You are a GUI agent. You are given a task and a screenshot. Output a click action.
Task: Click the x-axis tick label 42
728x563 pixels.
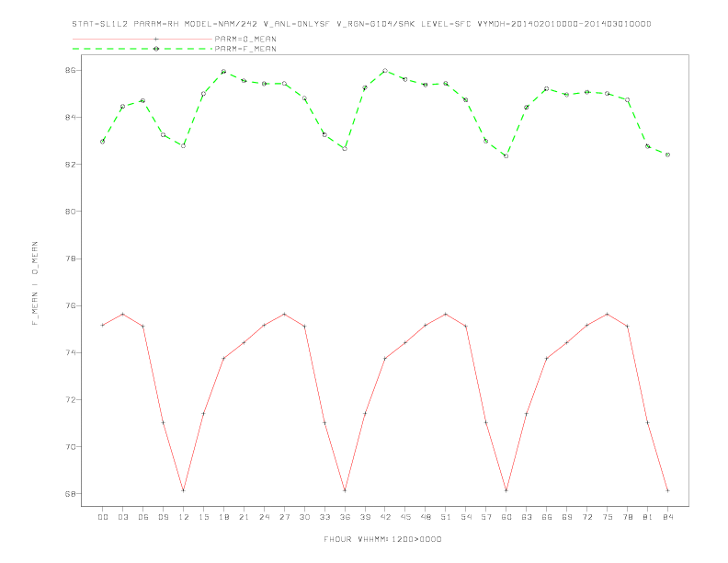[x=385, y=517]
